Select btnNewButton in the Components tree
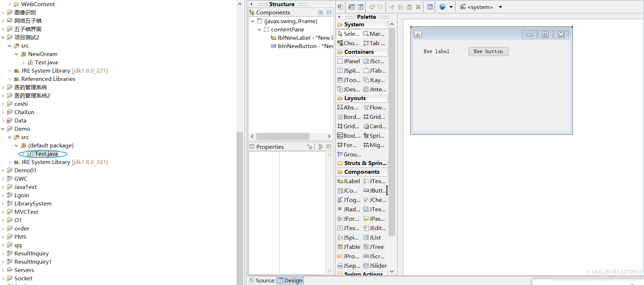The width and height of the screenshot is (644, 285). tap(302, 46)
